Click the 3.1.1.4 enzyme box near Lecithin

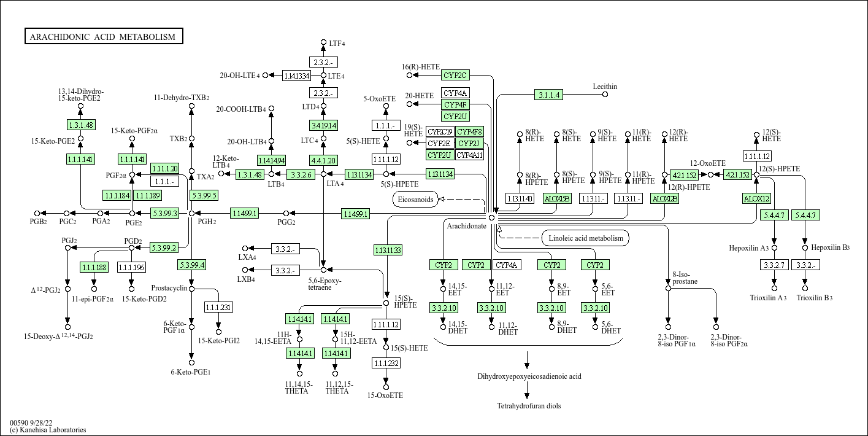548,95
